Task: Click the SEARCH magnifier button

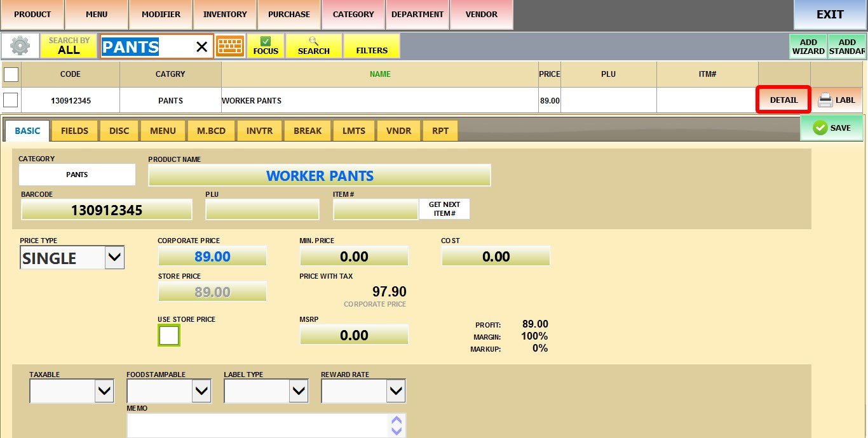Action: pos(314,46)
